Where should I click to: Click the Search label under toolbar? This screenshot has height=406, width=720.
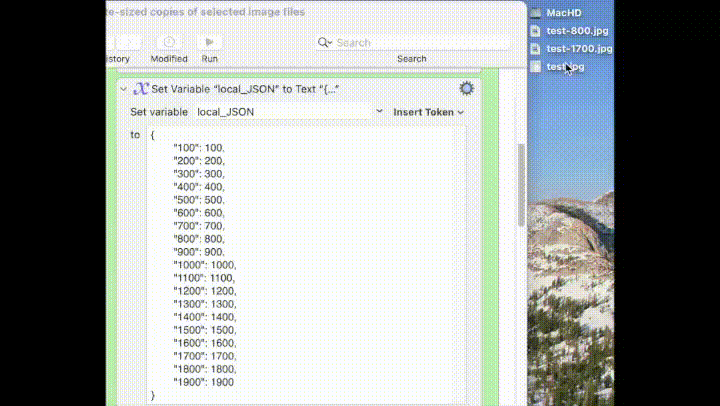412,59
